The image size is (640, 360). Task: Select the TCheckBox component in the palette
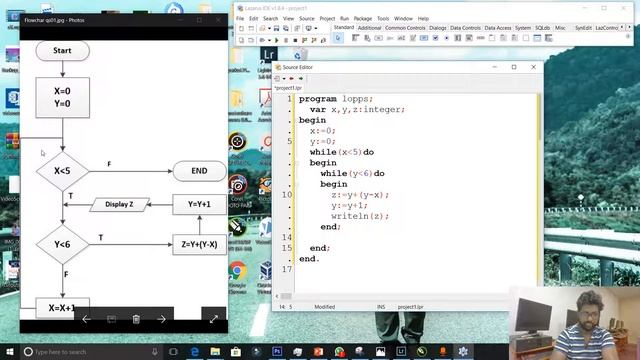pos(436,38)
